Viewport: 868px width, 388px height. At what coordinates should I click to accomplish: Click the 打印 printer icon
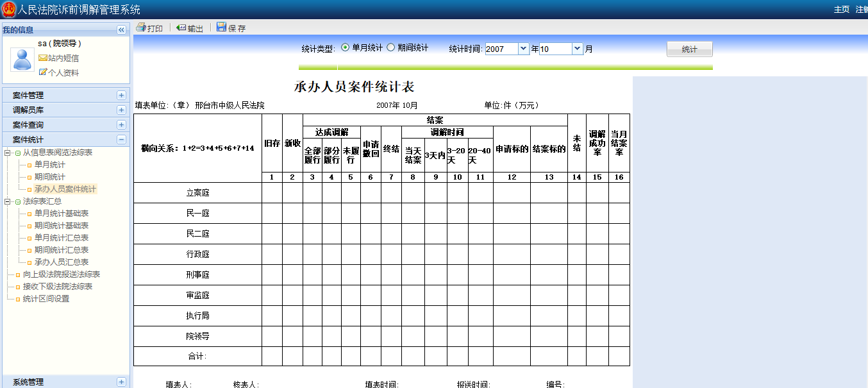(x=140, y=27)
